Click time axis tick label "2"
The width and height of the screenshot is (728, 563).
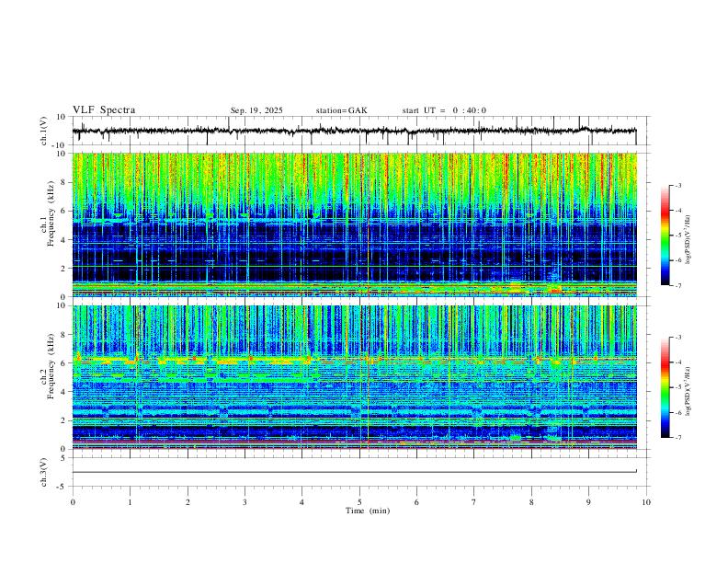[188, 502]
